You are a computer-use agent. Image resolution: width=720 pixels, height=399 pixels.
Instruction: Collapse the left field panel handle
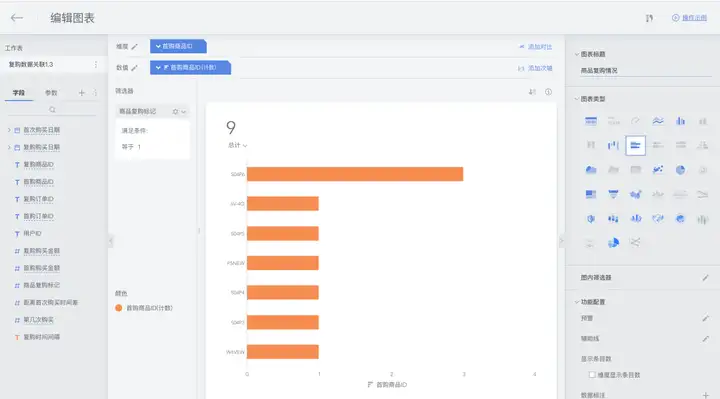click(111, 241)
